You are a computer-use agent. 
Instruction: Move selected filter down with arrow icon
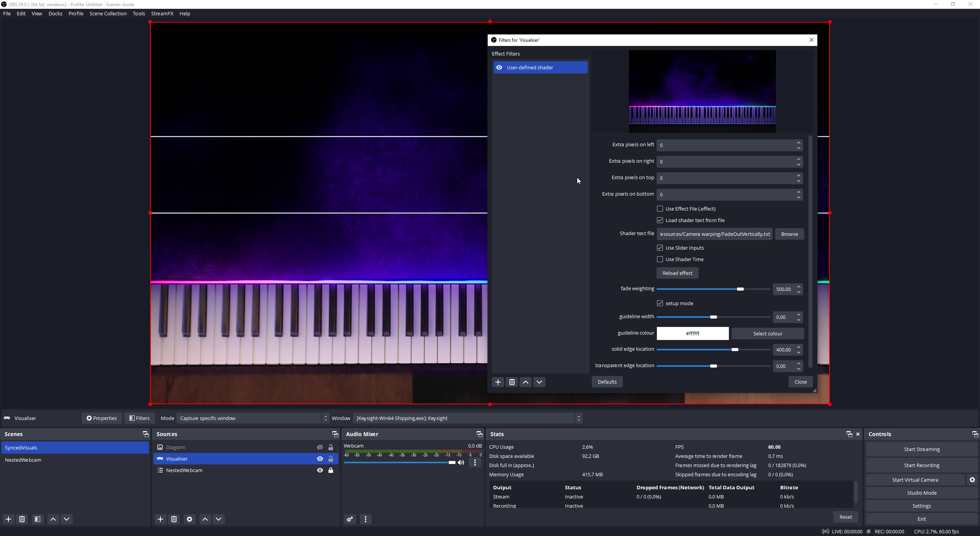click(x=539, y=382)
